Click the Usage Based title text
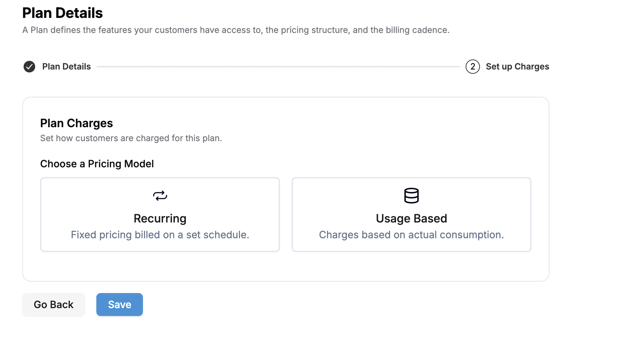The height and width of the screenshot is (364, 644). click(411, 219)
